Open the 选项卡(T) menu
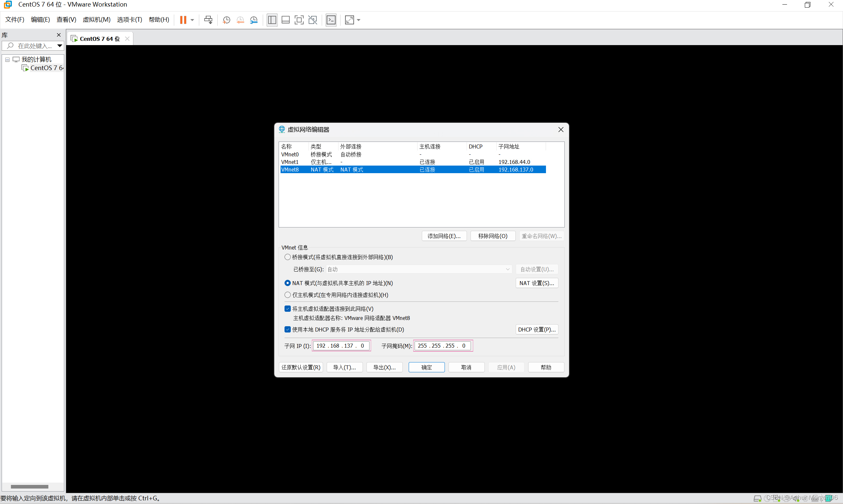 [129, 20]
